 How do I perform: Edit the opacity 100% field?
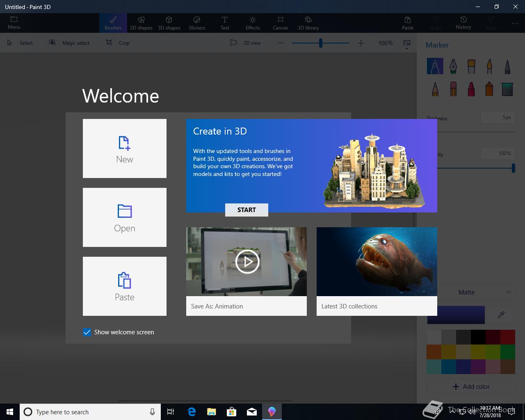pyautogui.click(x=498, y=153)
